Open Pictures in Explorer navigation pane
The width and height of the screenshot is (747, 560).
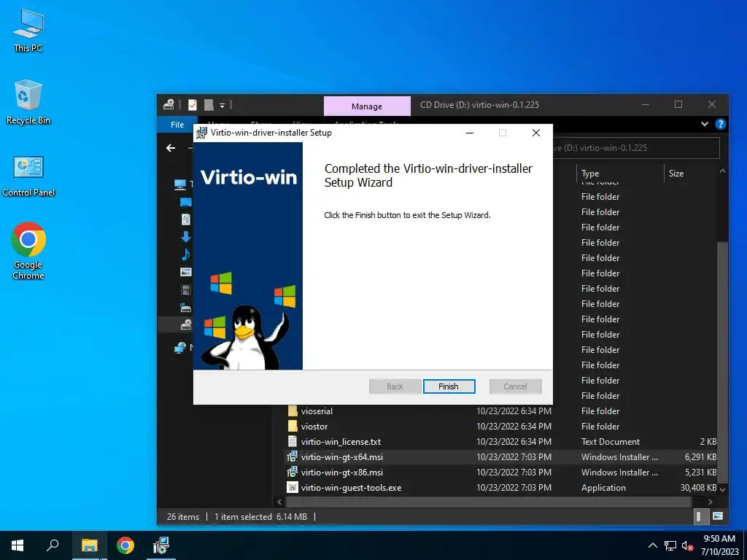click(x=186, y=272)
